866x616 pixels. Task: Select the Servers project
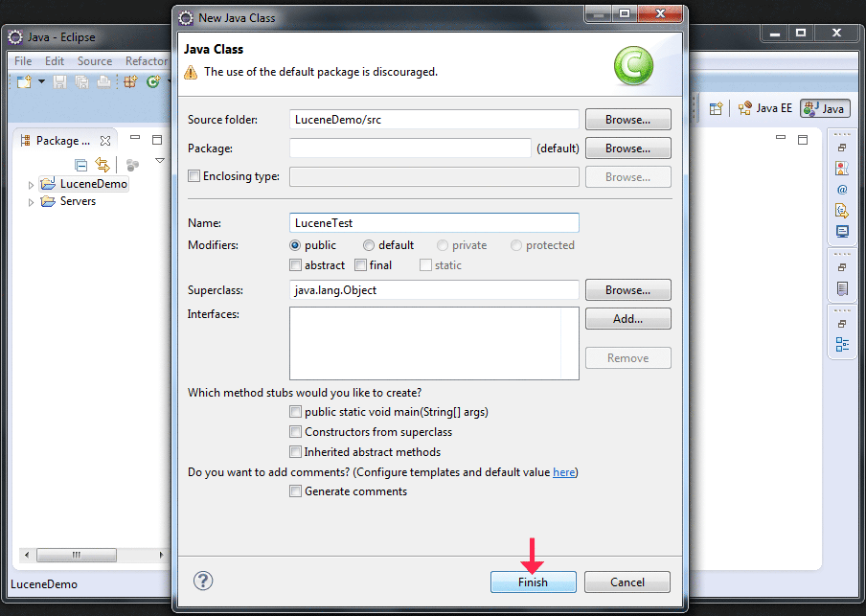[68, 201]
